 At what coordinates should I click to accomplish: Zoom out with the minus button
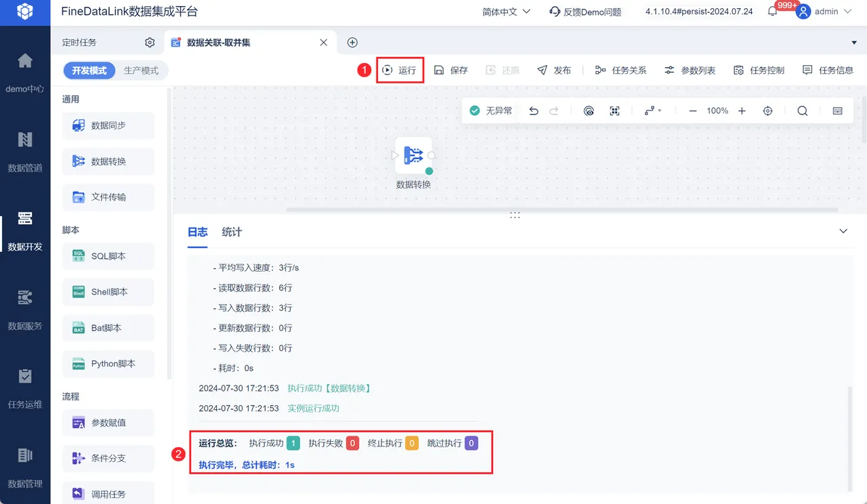pyautogui.click(x=693, y=110)
